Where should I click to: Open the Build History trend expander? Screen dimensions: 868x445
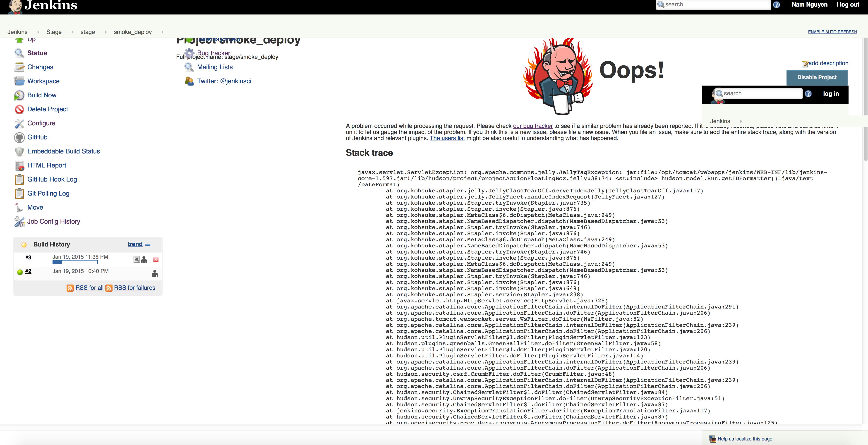pos(148,245)
